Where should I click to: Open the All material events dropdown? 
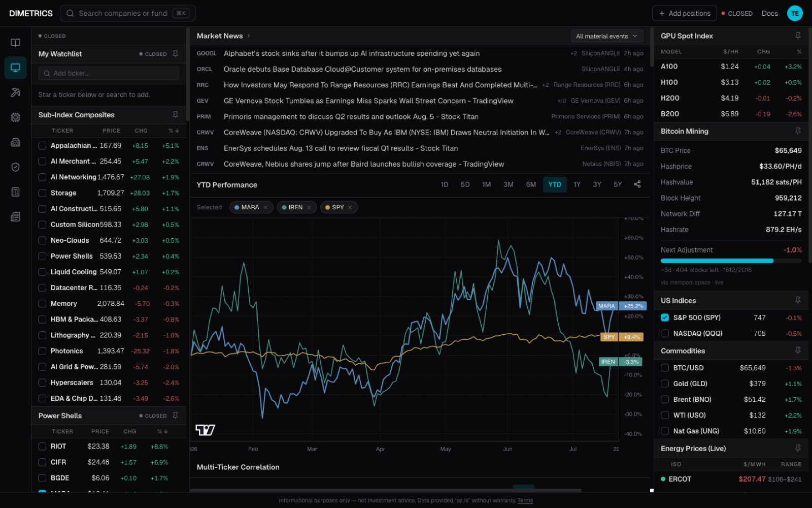[x=607, y=36]
